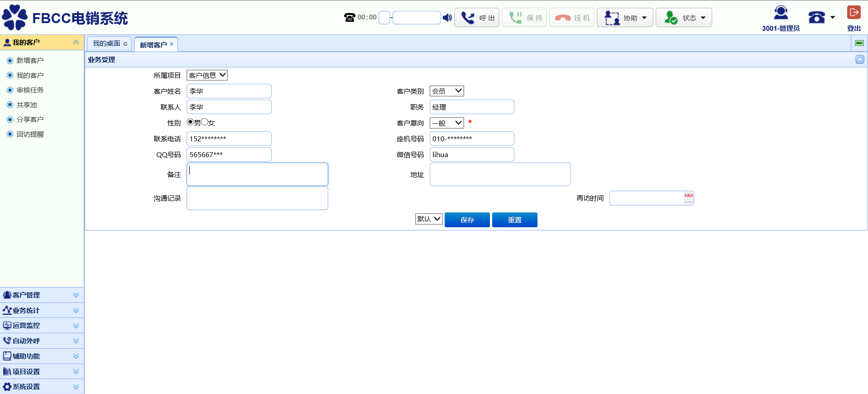Open 共享池 in the sidebar
This screenshot has width=868, height=394.
click(x=27, y=105)
